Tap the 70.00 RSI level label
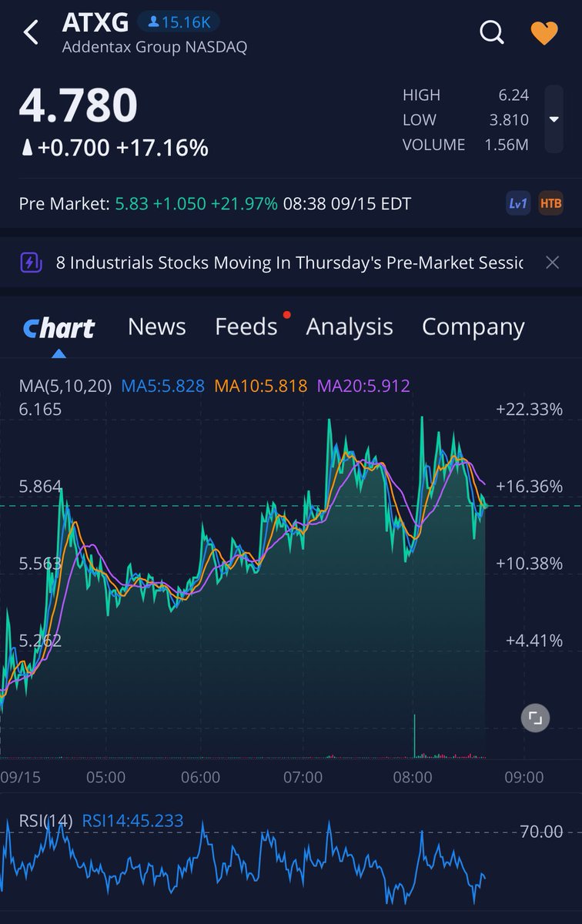The image size is (582, 924). point(541,832)
